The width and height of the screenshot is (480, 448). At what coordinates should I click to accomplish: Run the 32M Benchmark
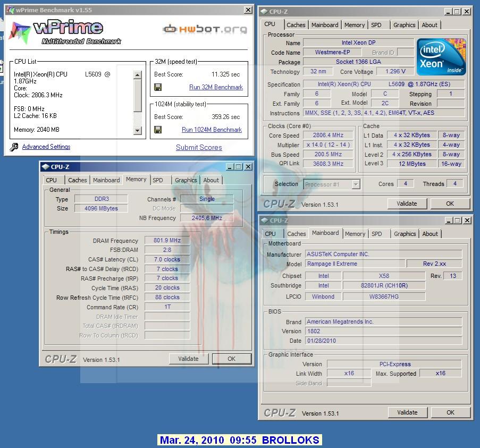point(216,87)
